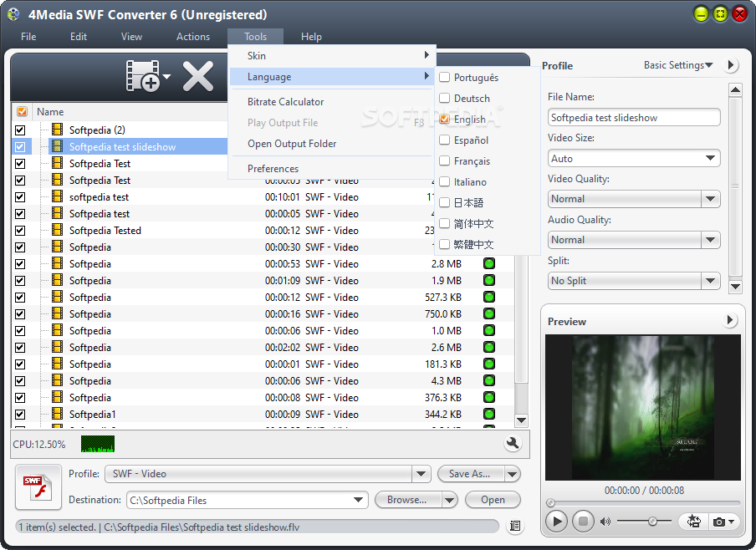
Task: Uncheck the Softpedia1 row checkbox
Action: 20,414
